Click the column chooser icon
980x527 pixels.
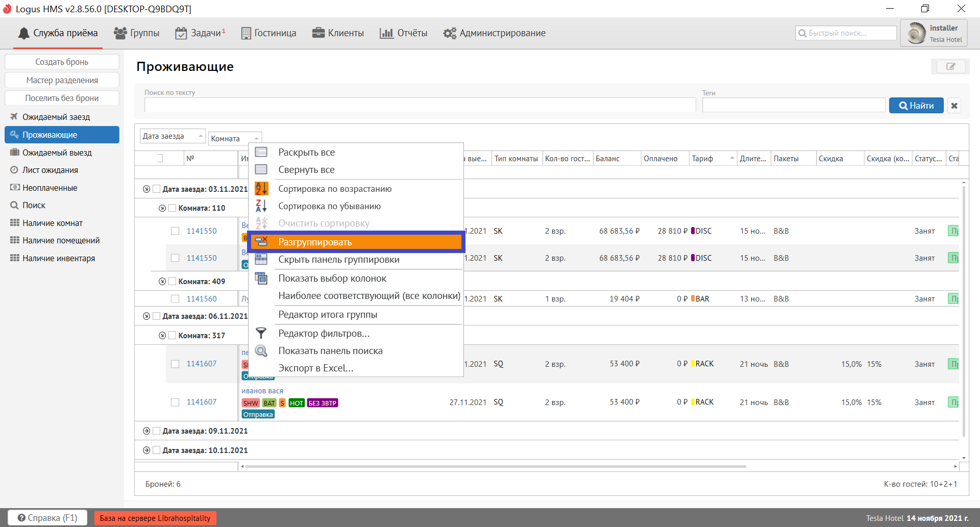[261, 279]
